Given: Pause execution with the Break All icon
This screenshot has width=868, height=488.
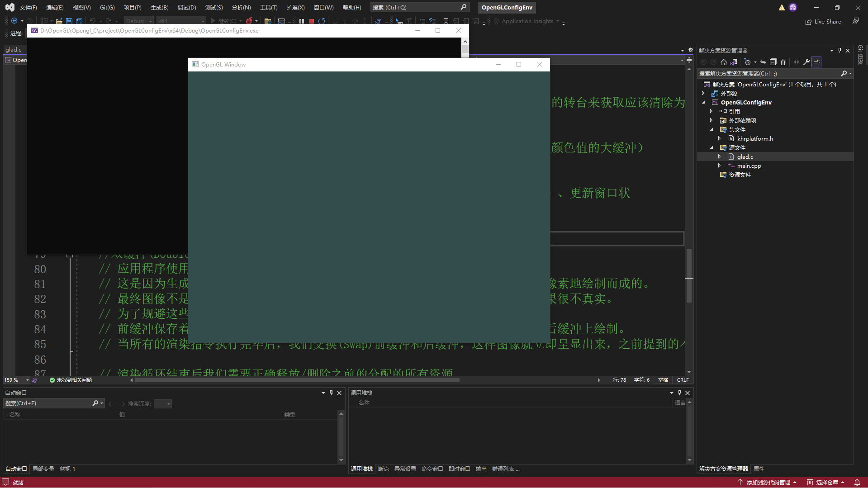Looking at the screenshot, I should point(301,21).
